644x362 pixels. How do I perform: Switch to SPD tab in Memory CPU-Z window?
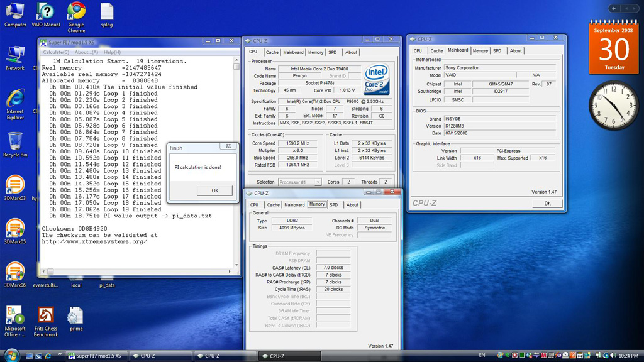point(333,204)
